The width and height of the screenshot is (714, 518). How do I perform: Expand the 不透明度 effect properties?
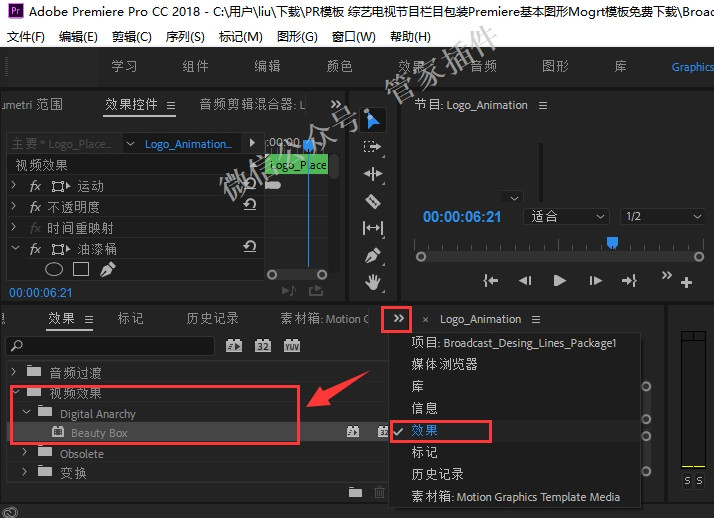(x=14, y=206)
